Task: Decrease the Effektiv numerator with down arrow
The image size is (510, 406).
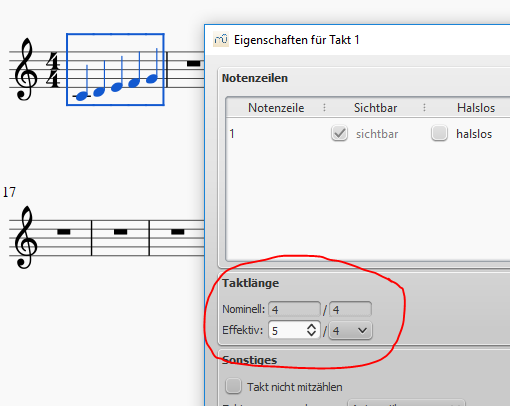Action: point(311,334)
